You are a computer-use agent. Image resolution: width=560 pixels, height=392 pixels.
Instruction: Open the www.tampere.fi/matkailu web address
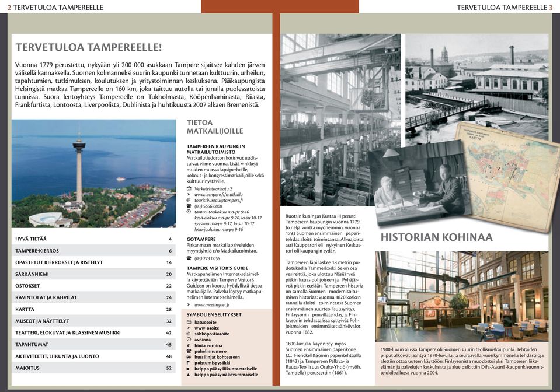(218, 195)
